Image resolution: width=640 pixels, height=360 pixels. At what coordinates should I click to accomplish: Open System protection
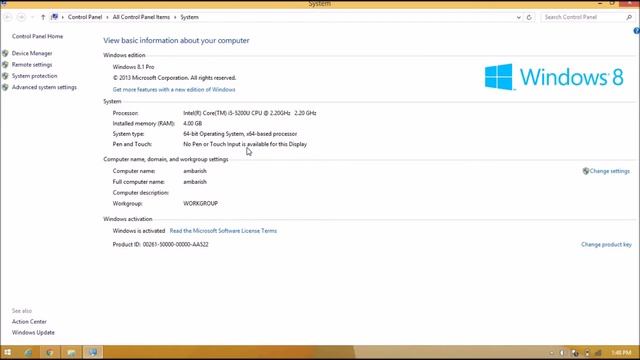tap(34, 76)
